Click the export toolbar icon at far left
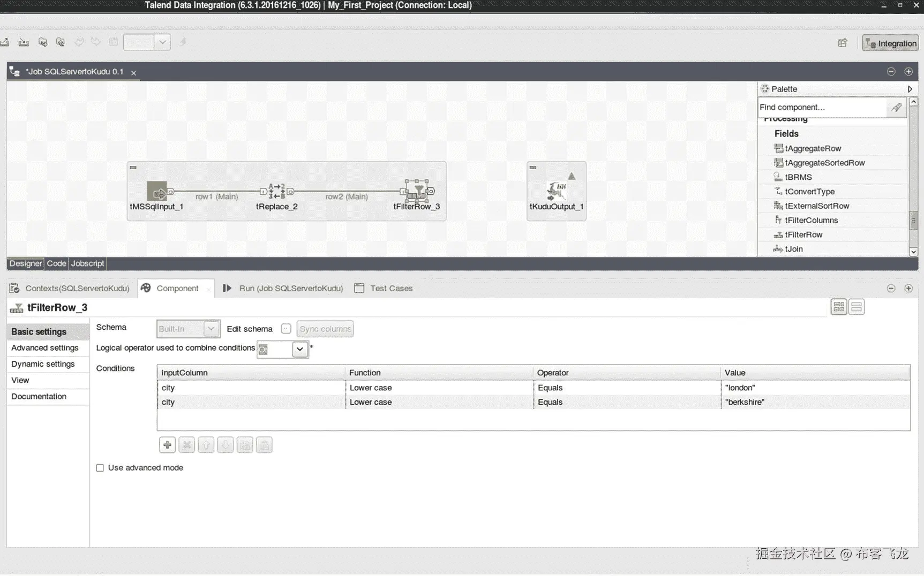924x576 pixels. click(x=5, y=42)
